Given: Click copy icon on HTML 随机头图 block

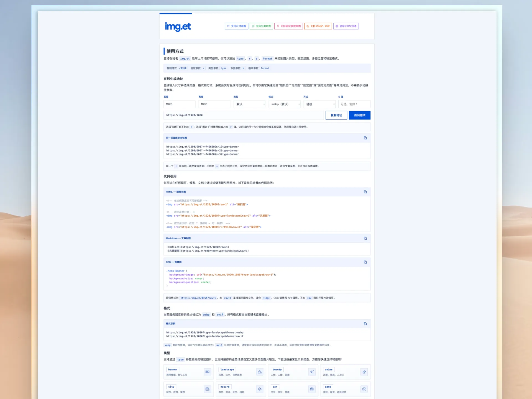Looking at the screenshot, I should point(365,192).
